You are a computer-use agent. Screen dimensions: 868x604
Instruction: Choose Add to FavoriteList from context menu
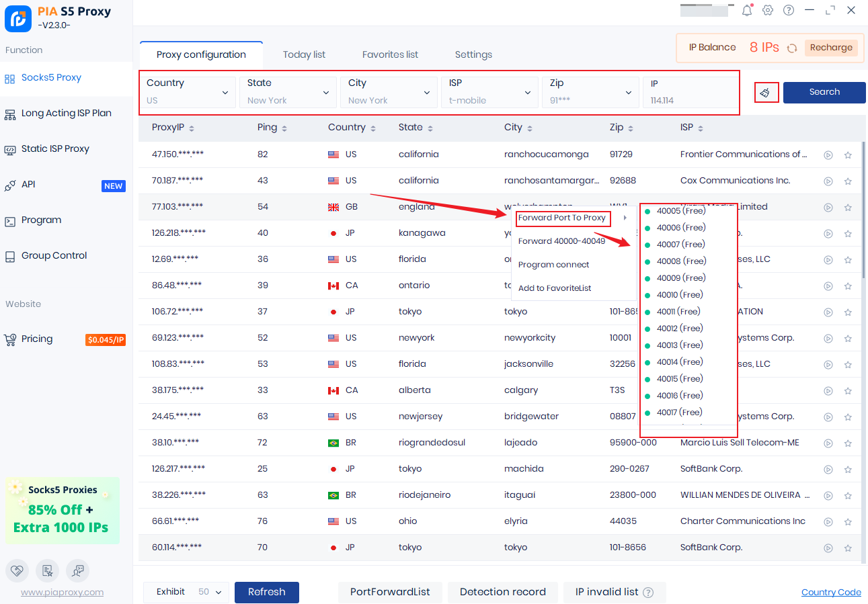(x=555, y=288)
